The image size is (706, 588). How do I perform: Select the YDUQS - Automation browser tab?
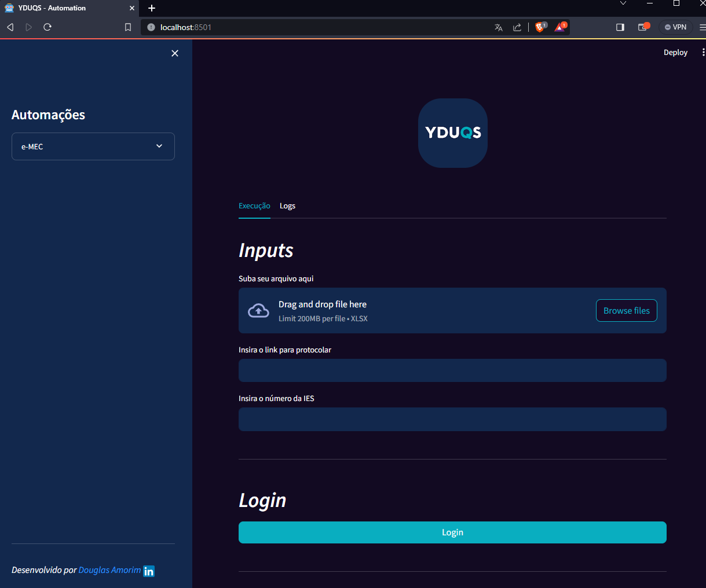coord(69,8)
